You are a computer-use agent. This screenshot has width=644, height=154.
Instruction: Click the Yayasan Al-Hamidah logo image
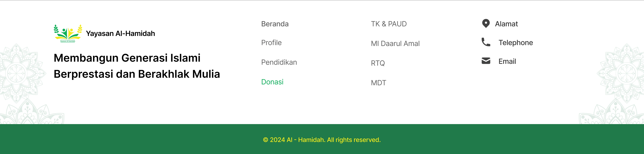68,34
